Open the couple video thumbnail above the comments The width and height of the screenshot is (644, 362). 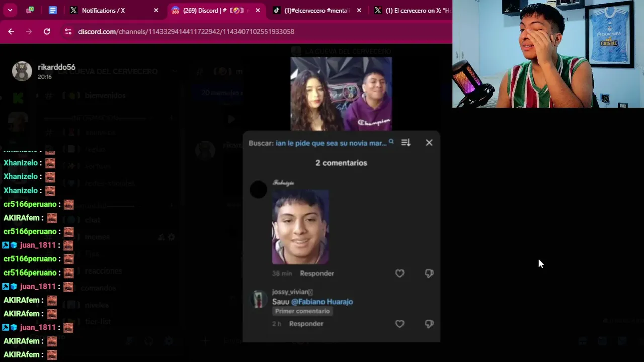(341, 94)
